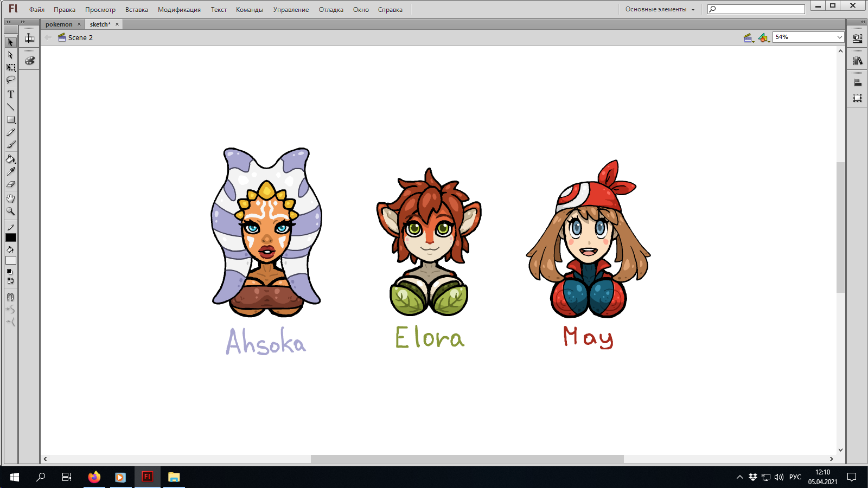The height and width of the screenshot is (488, 868).
Task: Select the Subselection (white arrow) tool
Action: coord(10,55)
